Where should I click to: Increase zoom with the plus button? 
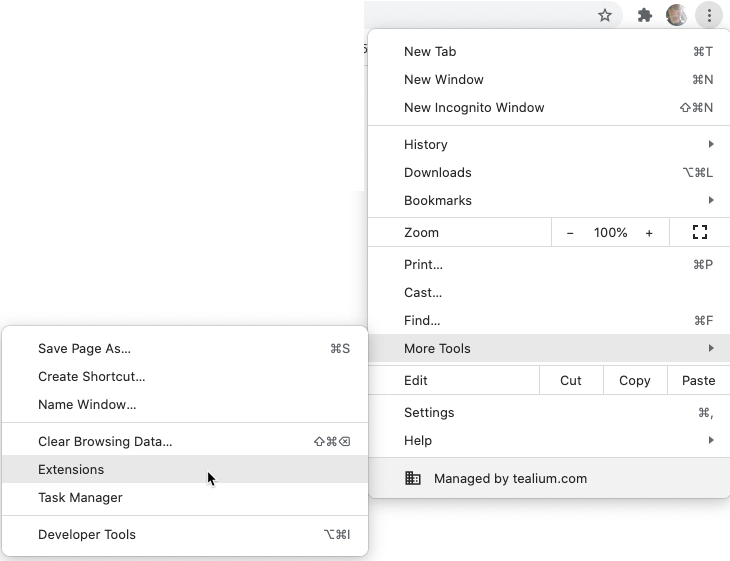649,232
